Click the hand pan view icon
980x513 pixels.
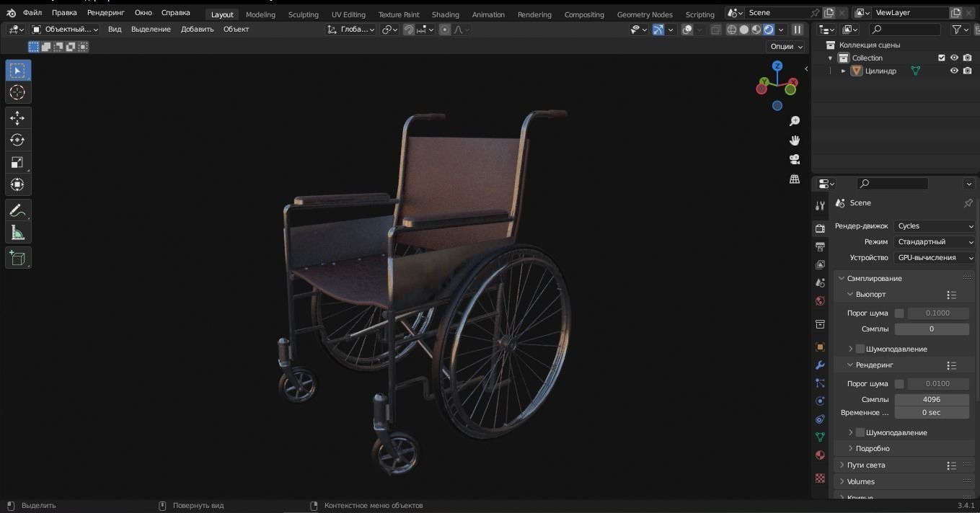[795, 140]
